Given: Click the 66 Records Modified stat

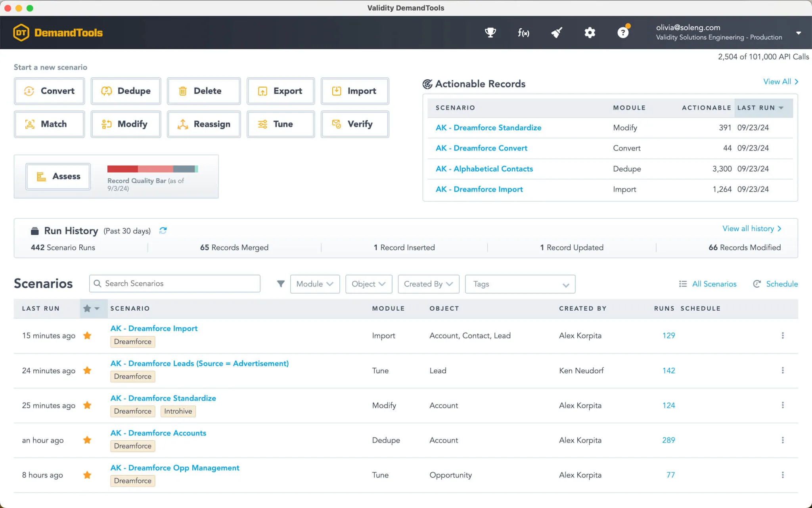Looking at the screenshot, I should 745,248.
